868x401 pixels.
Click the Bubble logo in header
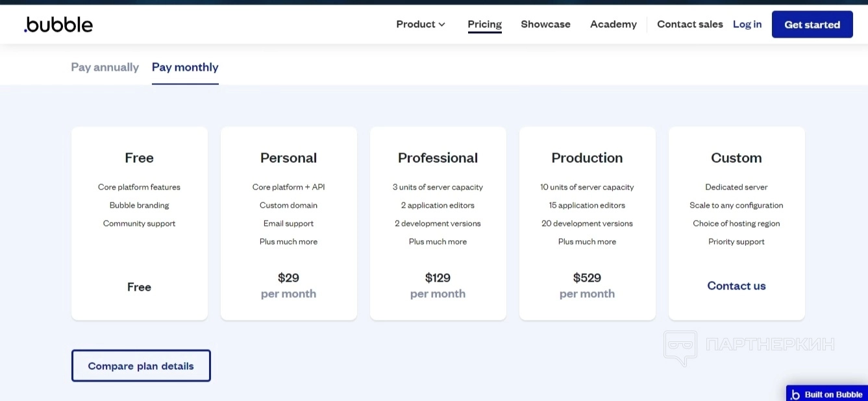[x=58, y=25]
